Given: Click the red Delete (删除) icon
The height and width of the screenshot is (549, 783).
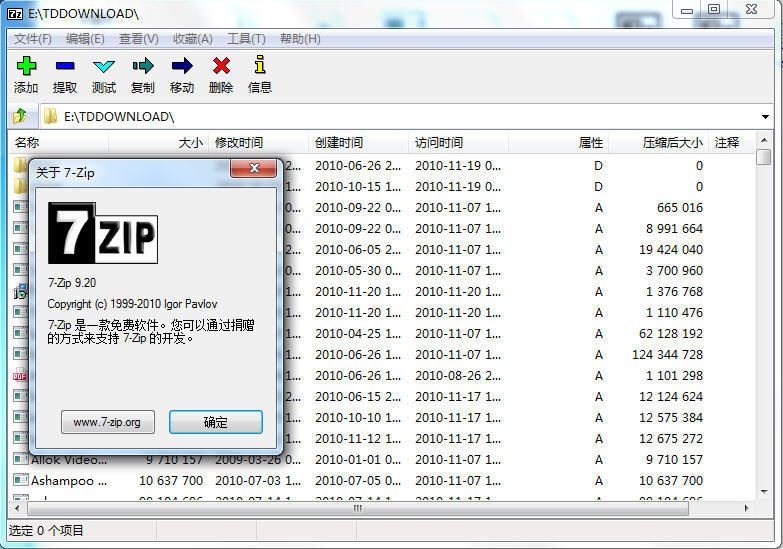Looking at the screenshot, I should 221,67.
